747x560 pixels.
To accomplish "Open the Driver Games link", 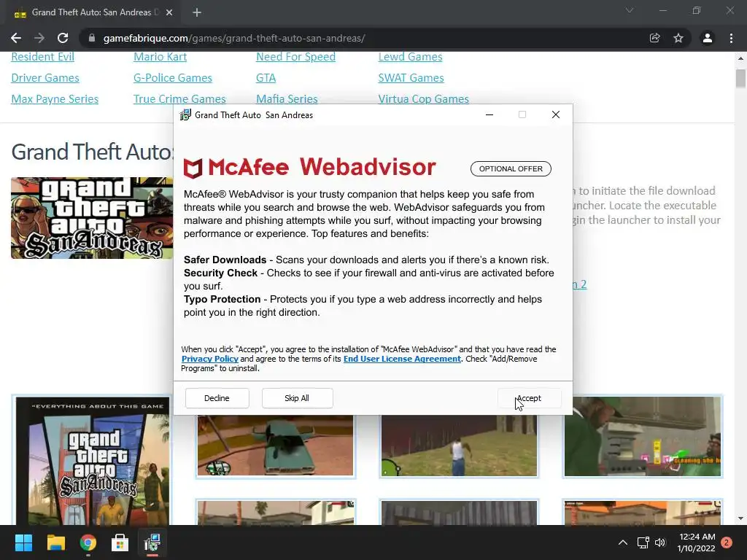I will pos(45,77).
